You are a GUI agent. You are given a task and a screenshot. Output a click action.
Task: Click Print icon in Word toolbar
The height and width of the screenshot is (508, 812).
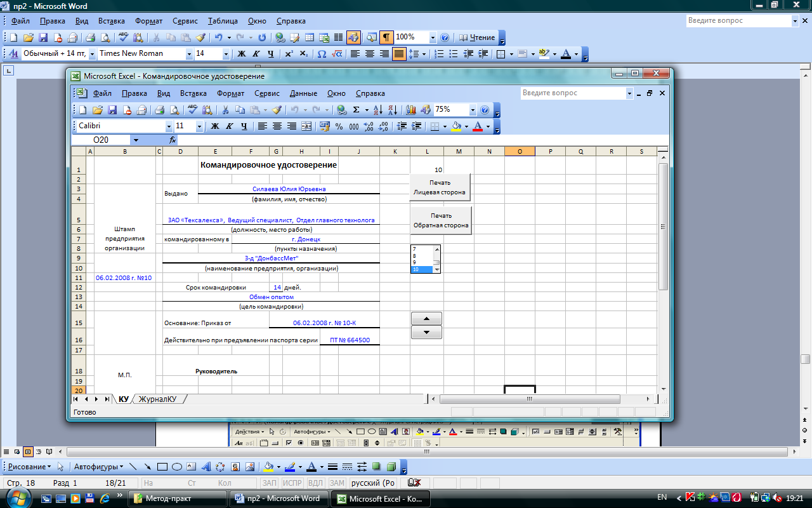[x=90, y=37]
